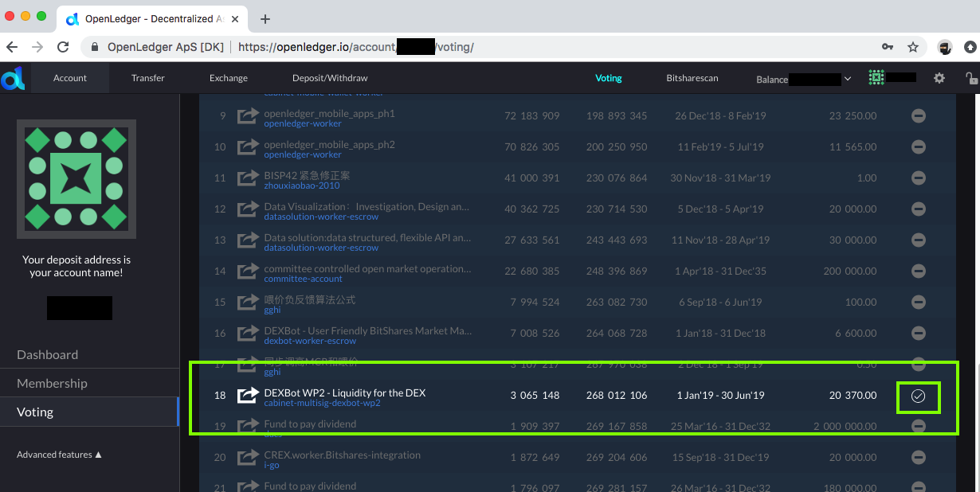Click the 20 370.00 daily pay value
980x492 pixels.
coord(853,396)
